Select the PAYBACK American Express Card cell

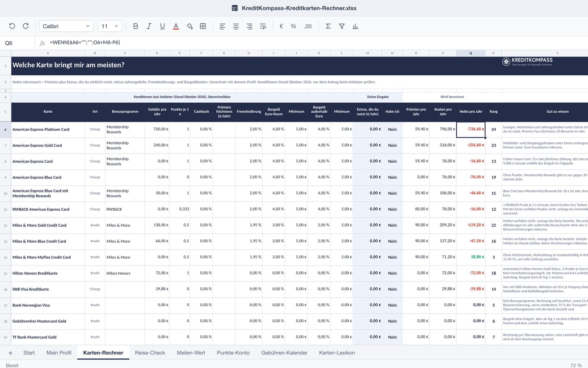[x=48, y=209]
